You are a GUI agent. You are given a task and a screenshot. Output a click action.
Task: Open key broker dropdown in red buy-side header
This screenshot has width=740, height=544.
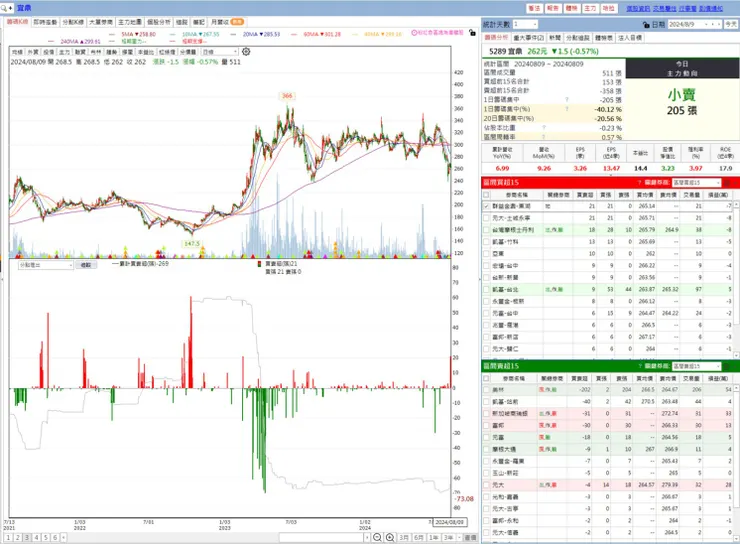tap(697, 183)
